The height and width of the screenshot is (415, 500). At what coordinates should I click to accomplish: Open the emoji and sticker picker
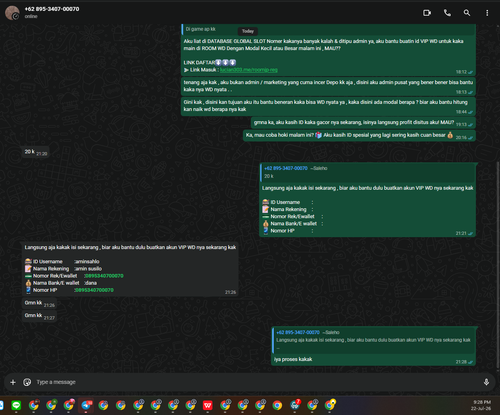tap(27, 382)
